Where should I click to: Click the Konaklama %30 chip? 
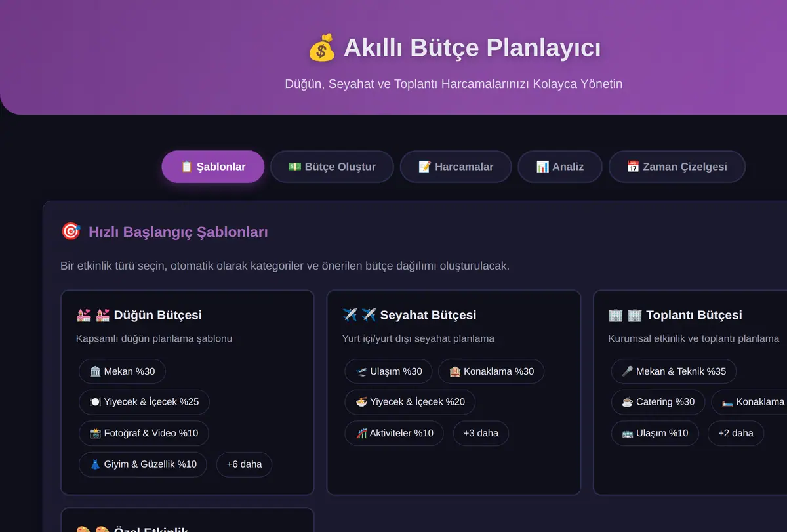(x=491, y=371)
